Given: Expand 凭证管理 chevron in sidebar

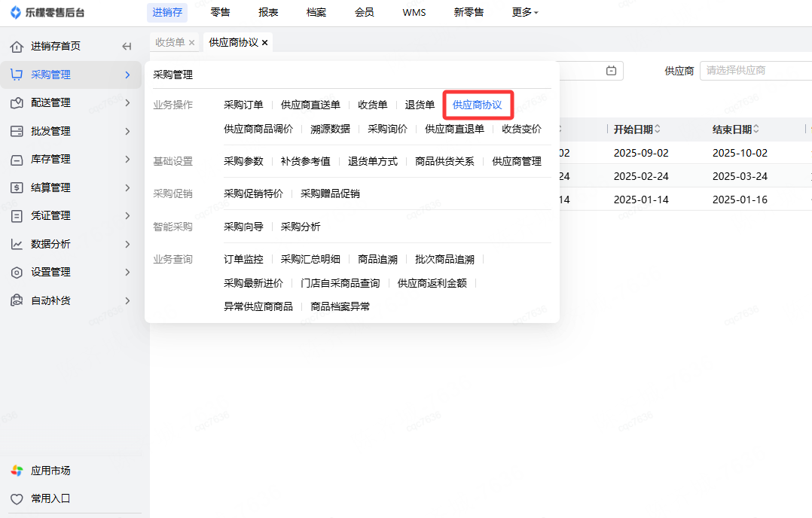Looking at the screenshot, I should click(127, 216).
